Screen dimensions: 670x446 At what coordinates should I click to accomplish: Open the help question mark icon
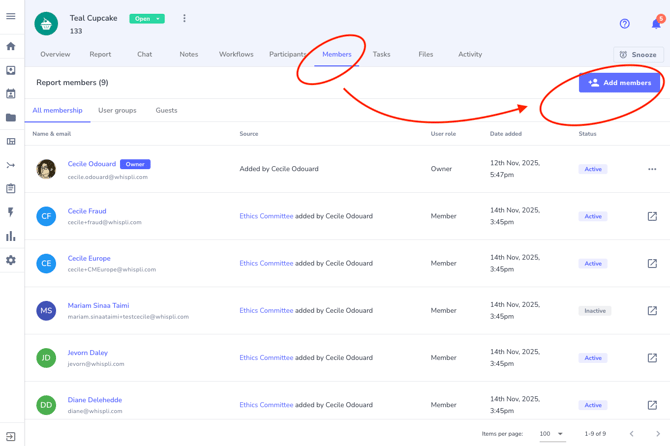(x=625, y=23)
